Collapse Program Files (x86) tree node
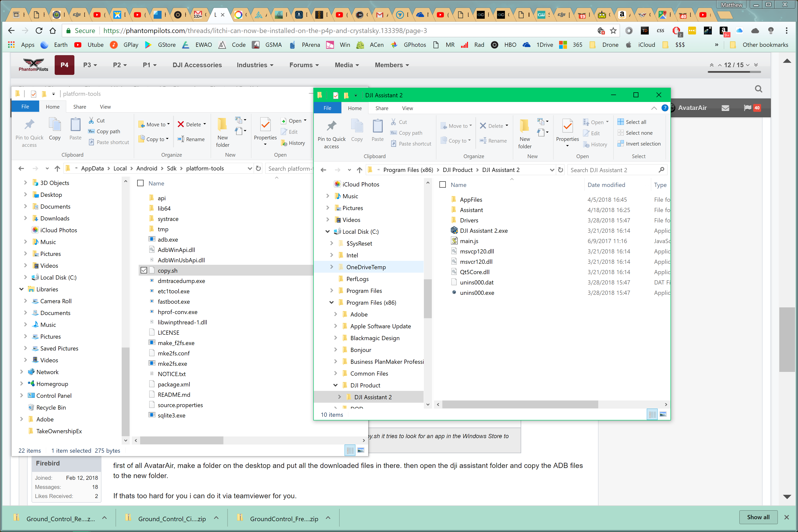The height and width of the screenshot is (532, 798). (332, 302)
